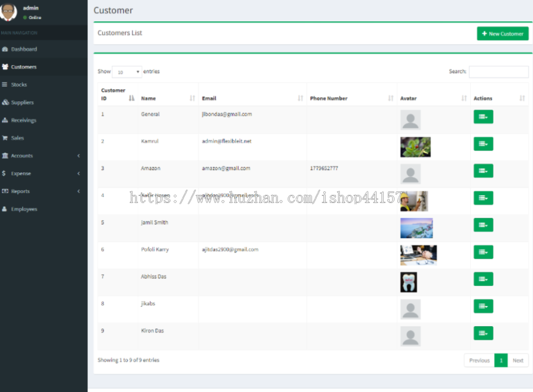Click name Kiron Das
Screen dimensions: 533x392
(152, 330)
